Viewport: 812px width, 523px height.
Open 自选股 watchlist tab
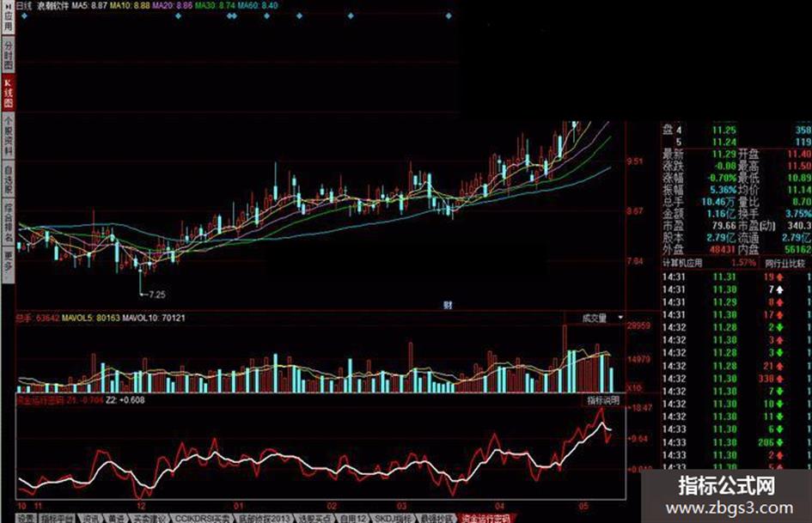pos(8,180)
